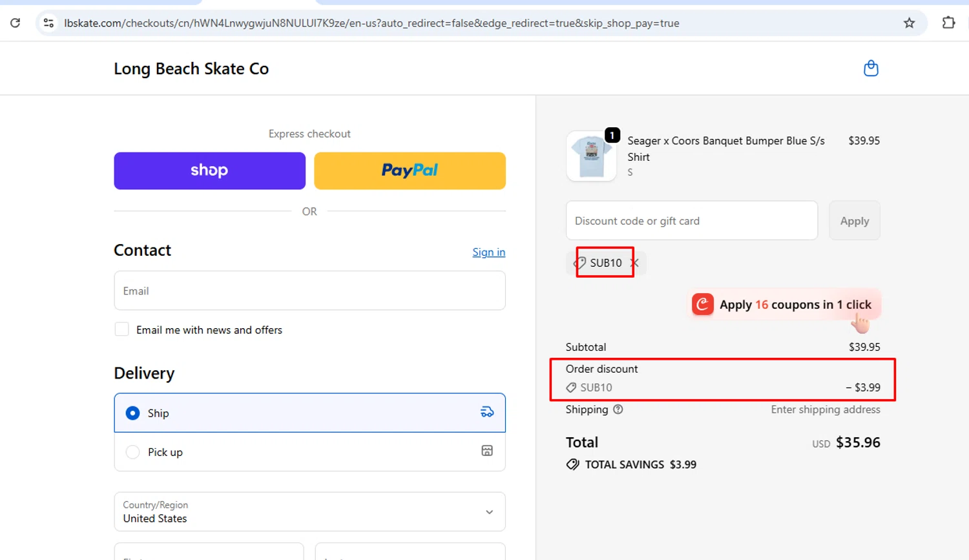Click the tag icon beside TOTAL SAVINGS
The image size is (969, 560).
coord(572,464)
